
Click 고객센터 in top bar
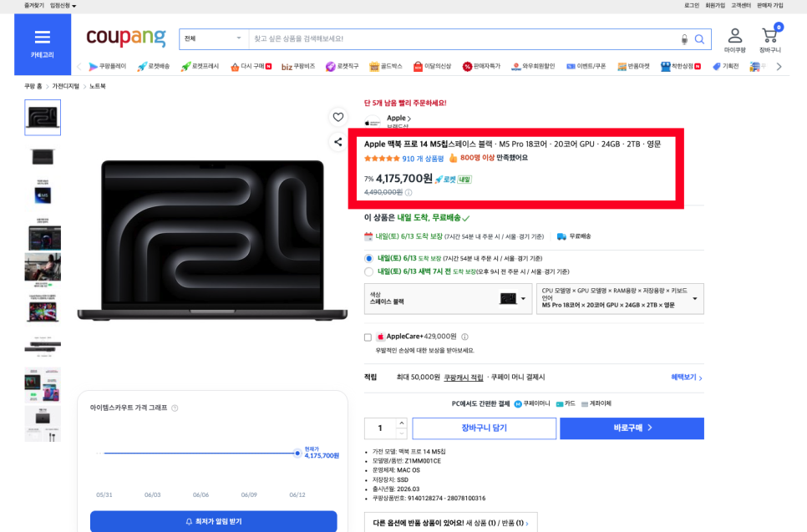click(741, 6)
